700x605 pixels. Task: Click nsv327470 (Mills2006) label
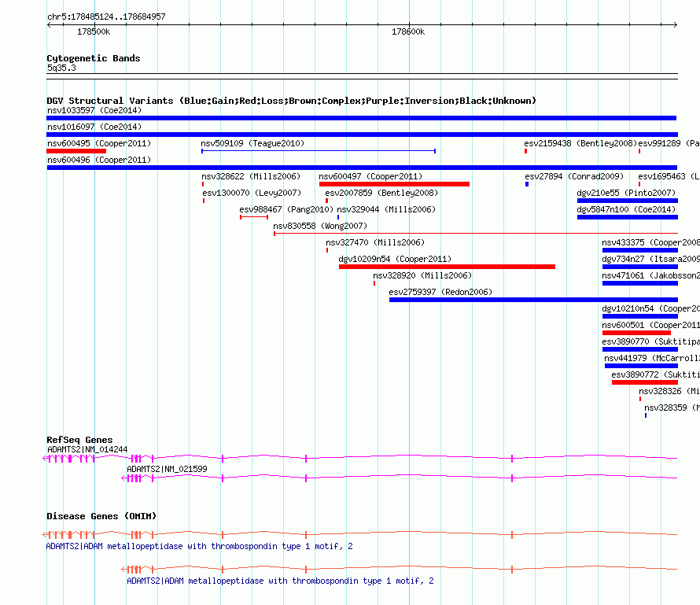tap(375, 242)
